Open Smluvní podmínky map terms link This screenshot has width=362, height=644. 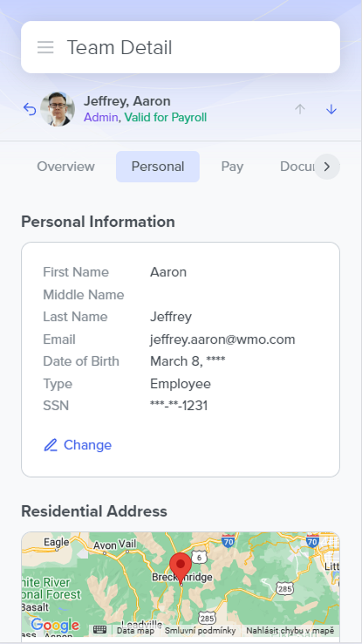point(200,631)
